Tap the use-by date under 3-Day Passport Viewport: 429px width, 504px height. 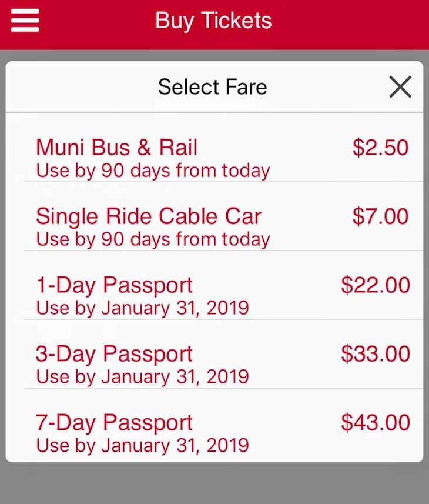coord(142,377)
